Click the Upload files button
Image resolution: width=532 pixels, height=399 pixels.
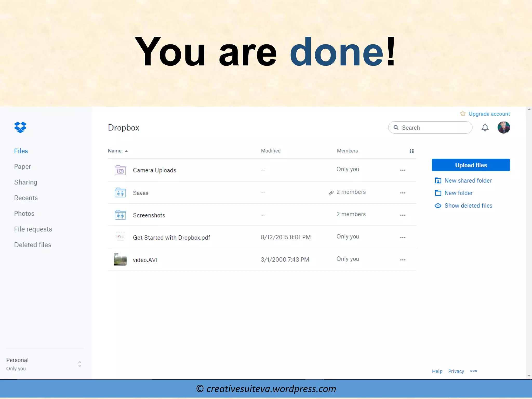tap(471, 165)
